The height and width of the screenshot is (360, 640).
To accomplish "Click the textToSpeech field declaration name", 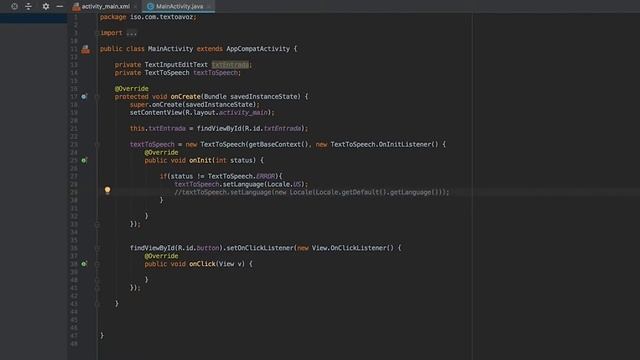I will click(215, 73).
